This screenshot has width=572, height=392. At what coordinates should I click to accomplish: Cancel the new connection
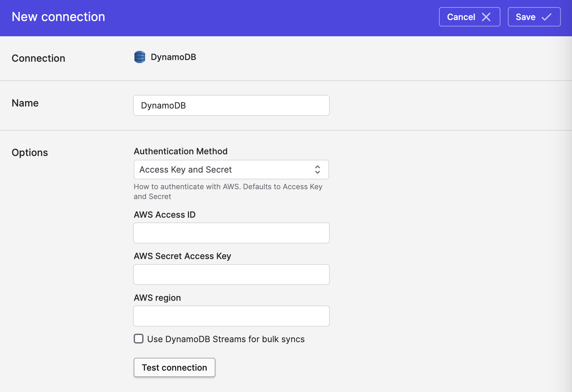[470, 17]
